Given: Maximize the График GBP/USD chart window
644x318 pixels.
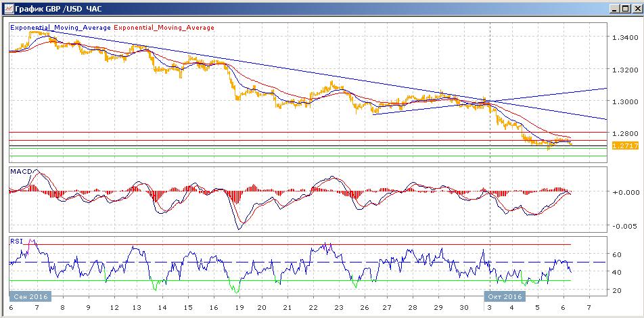Looking at the screenshot, I should (624, 8).
